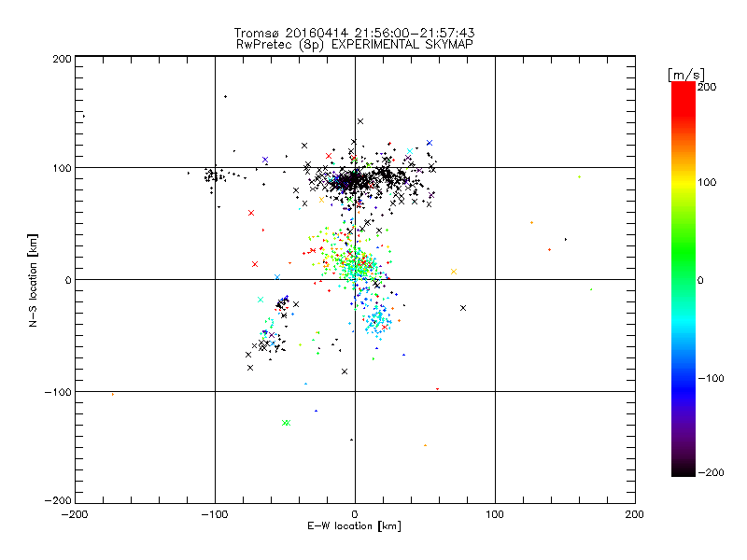The image size is (747, 560).
Task: Click the x-axis '0' tick label
Action: pos(355,514)
